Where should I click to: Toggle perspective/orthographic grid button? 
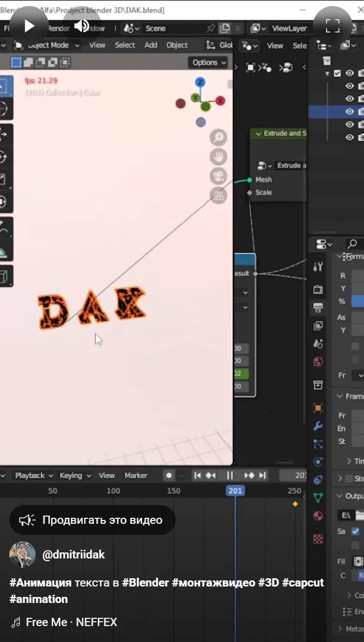pyautogui.click(x=219, y=195)
